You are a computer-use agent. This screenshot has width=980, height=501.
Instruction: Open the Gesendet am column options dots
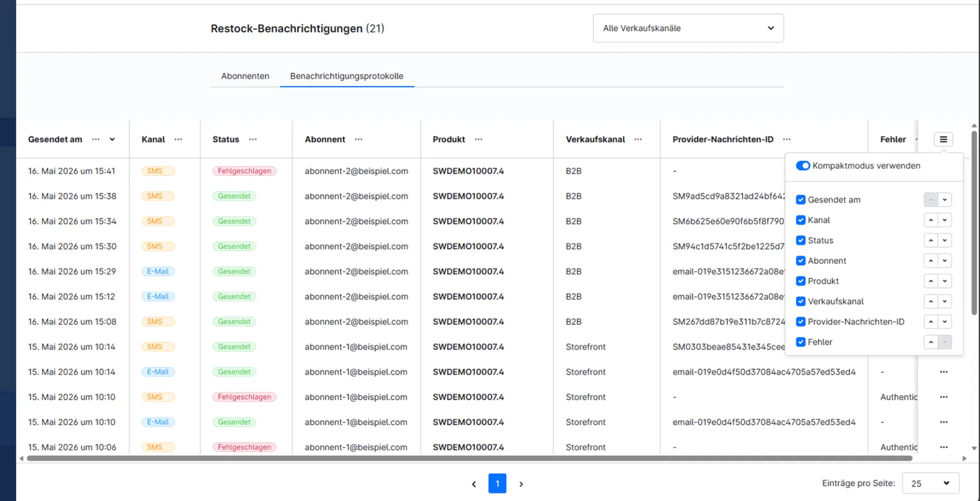96,139
